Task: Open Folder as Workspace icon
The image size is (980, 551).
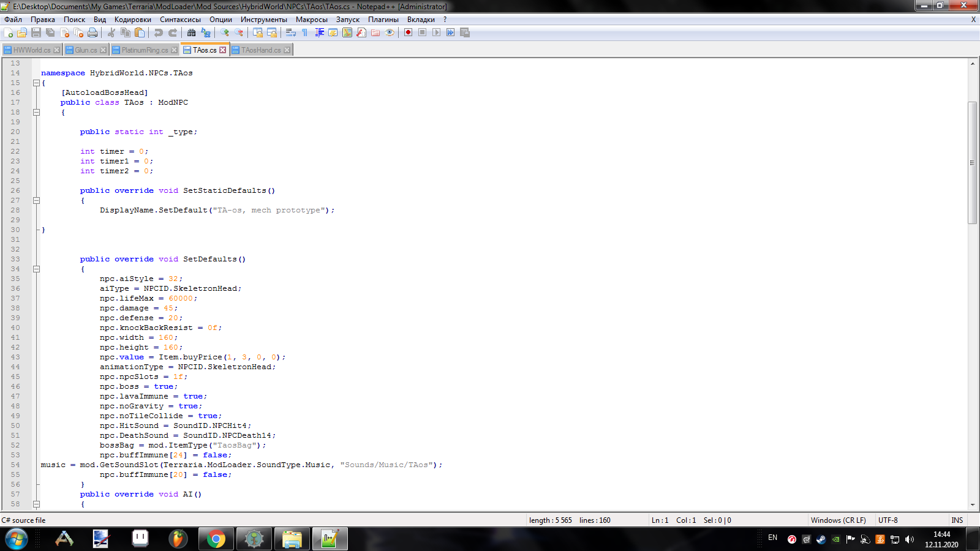Action: (375, 32)
